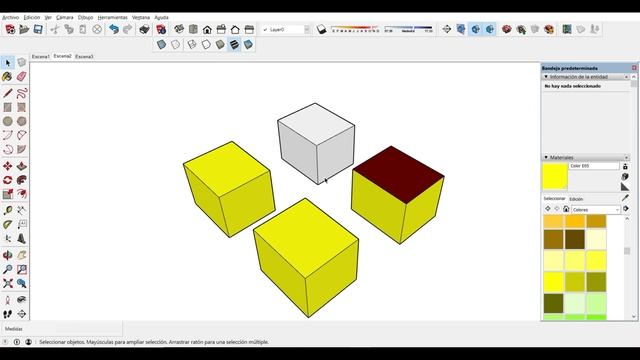Pick the Walk footprints tool

coord(8,314)
